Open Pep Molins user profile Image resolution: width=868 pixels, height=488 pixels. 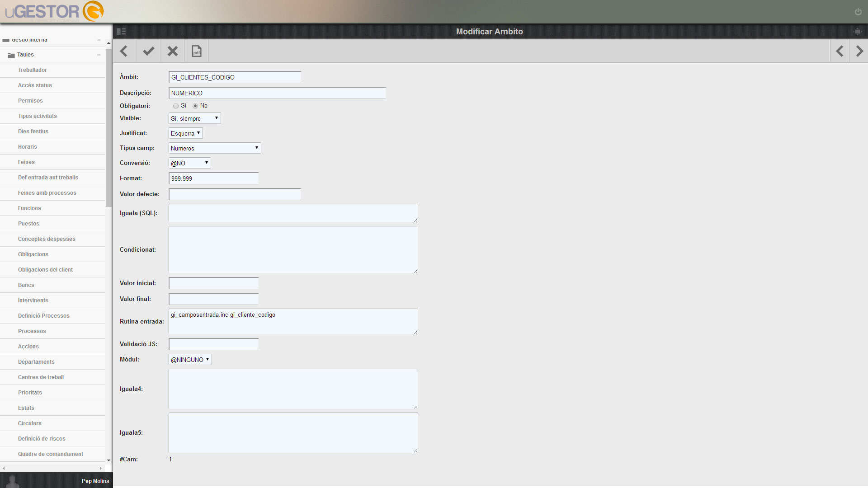click(95, 481)
